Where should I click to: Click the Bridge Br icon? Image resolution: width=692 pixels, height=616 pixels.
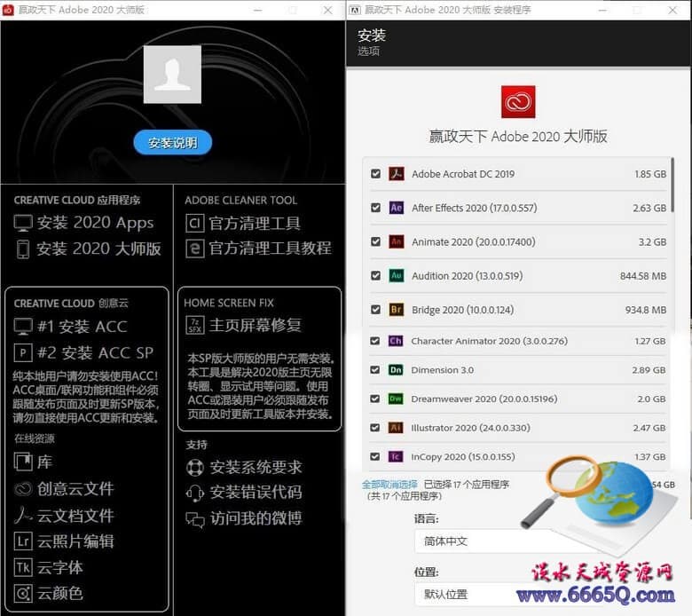[397, 310]
